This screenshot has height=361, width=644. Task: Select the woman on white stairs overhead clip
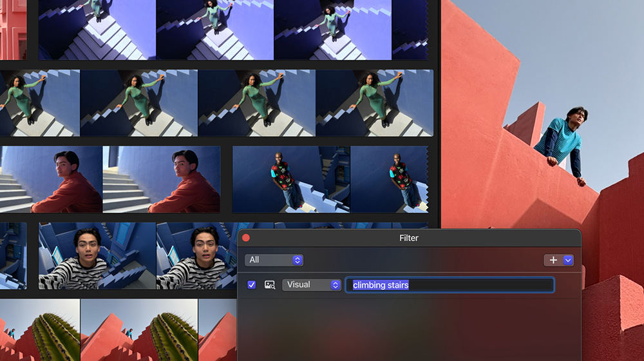(233, 30)
